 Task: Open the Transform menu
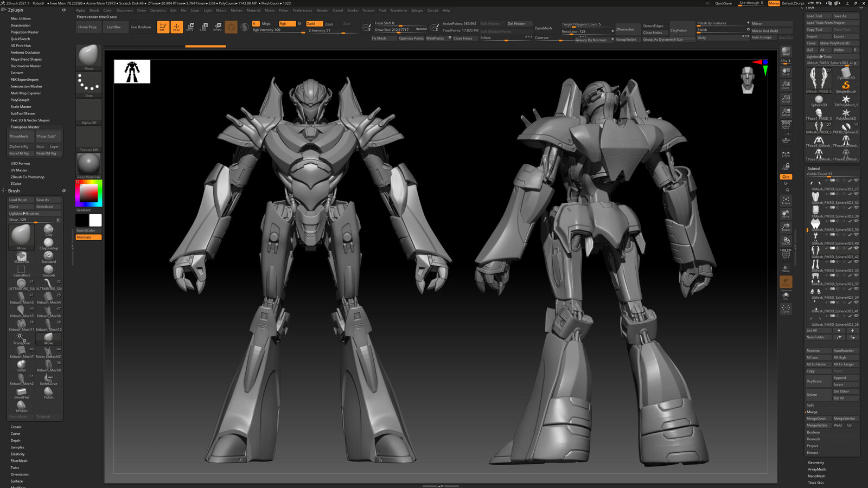[x=398, y=10]
